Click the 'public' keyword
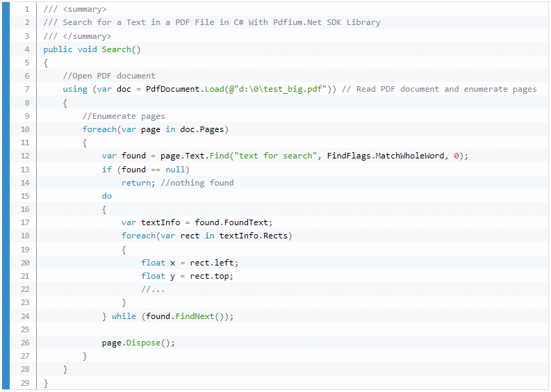This screenshot has height=392, width=551. click(x=58, y=49)
